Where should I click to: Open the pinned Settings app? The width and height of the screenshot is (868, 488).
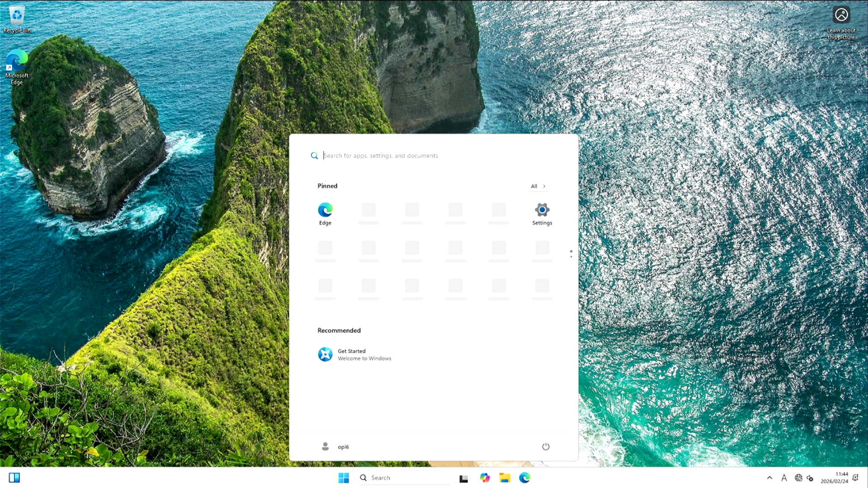click(542, 214)
